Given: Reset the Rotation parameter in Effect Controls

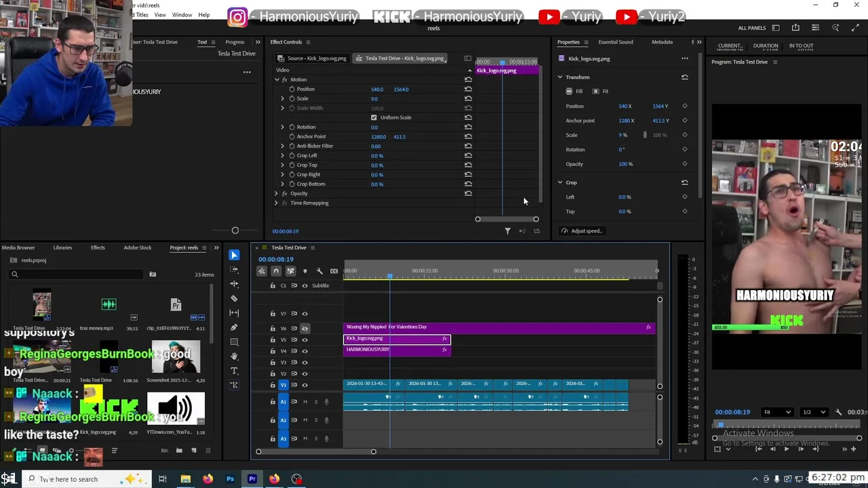Looking at the screenshot, I should [468, 127].
